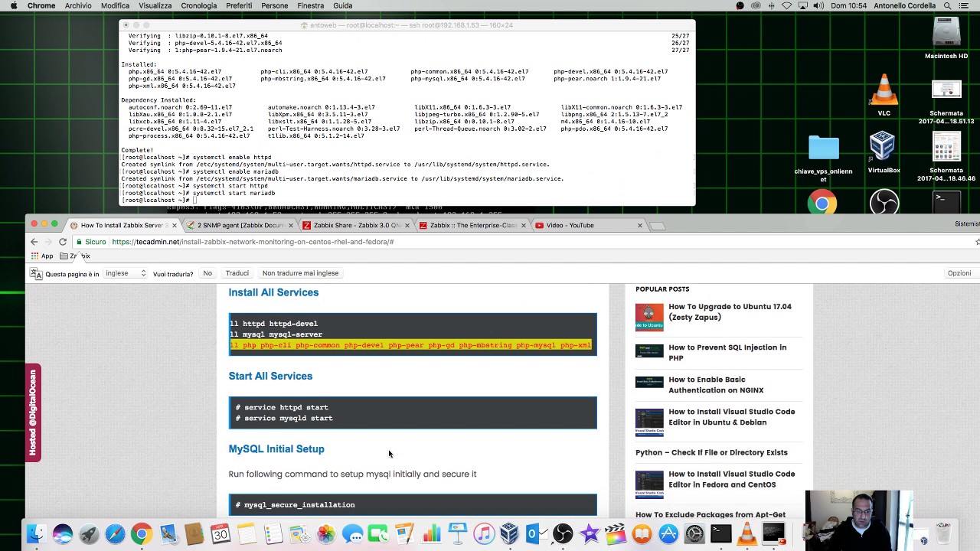Open Python Check if File or Directory Exists
This screenshot has height=551, width=980.
(711, 452)
